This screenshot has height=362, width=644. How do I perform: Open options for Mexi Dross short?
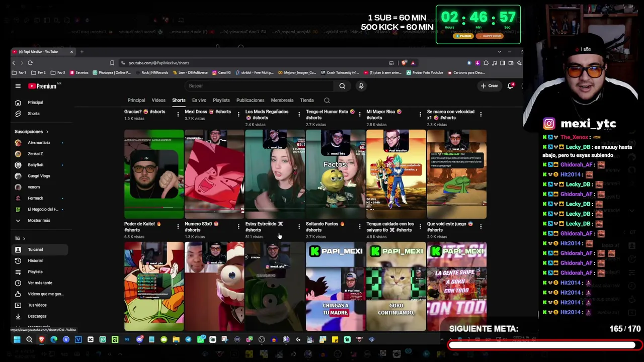[x=238, y=115]
